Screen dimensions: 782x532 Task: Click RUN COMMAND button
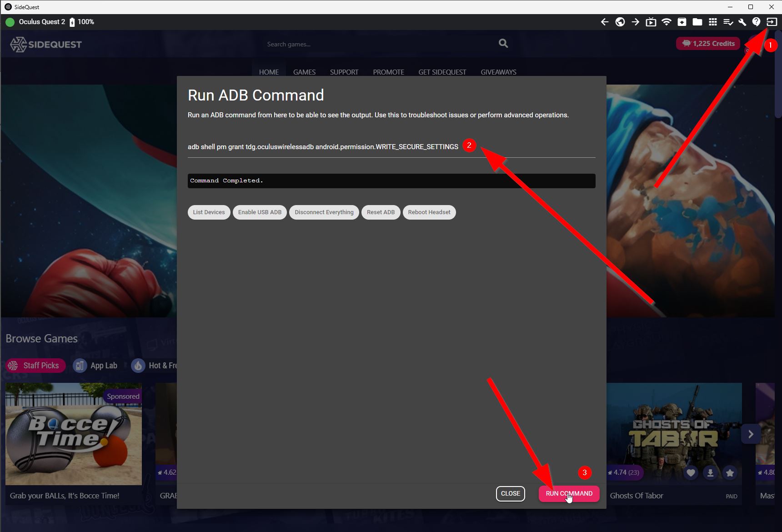click(569, 493)
